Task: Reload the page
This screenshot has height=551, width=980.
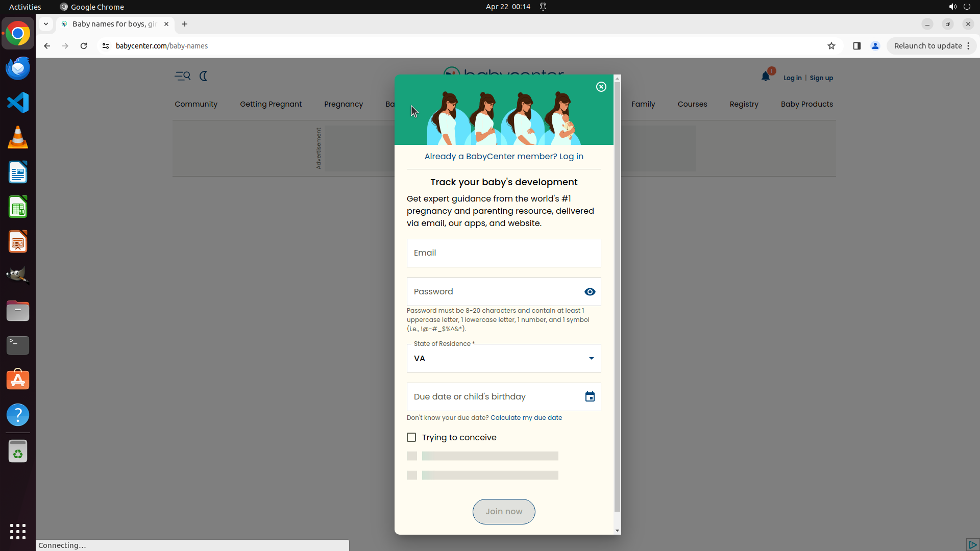Action: (84, 46)
